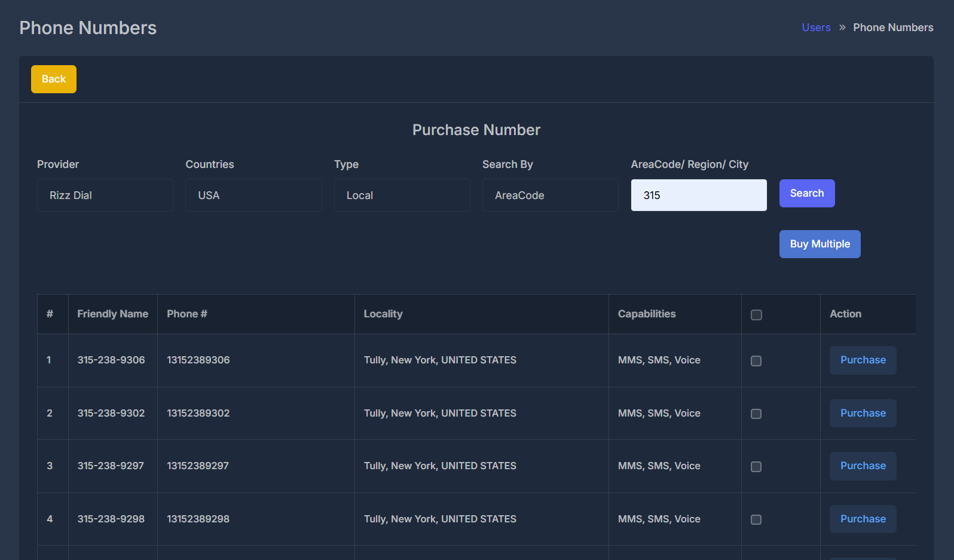Click the yellow Back button
954x560 pixels.
[x=54, y=79]
